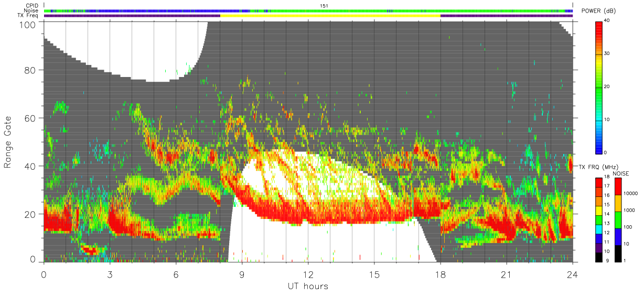Click the '30' tick on the POWER scale
644x297 pixels.
[608, 53]
